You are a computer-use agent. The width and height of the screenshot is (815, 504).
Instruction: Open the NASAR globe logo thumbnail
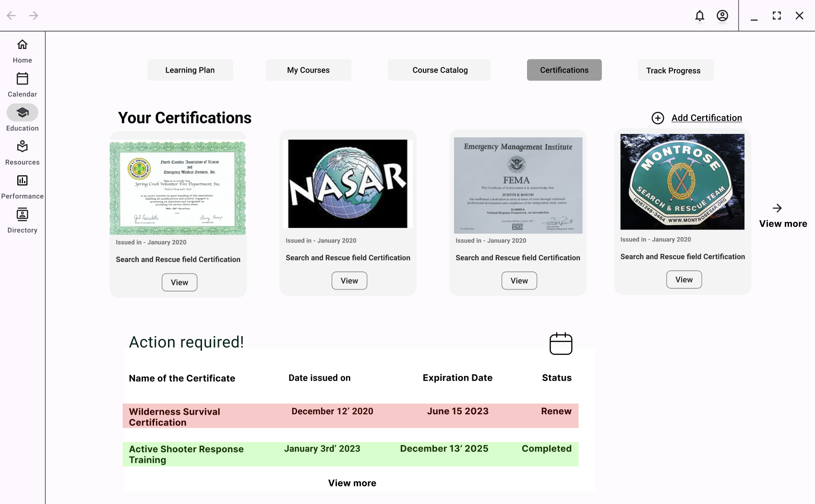348,184
